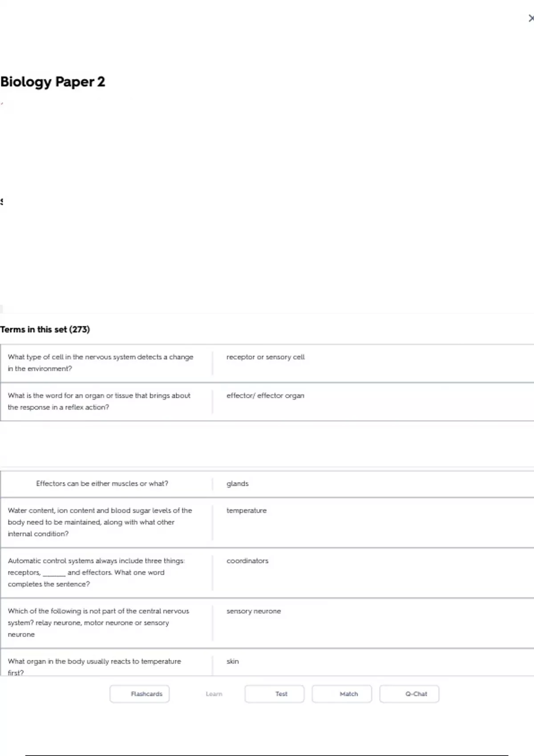
Task: Click the 'Terms in this set (273)' heading
Action: pos(45,330)
